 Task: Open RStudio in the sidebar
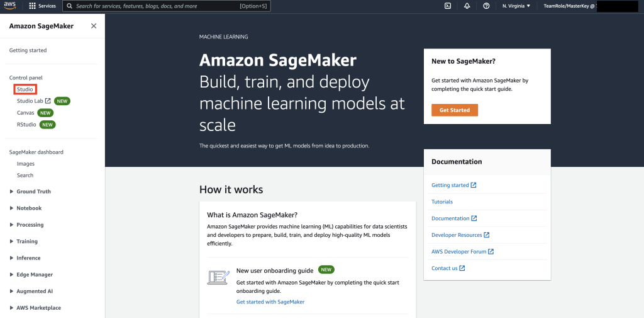click(x=26, y=124)
